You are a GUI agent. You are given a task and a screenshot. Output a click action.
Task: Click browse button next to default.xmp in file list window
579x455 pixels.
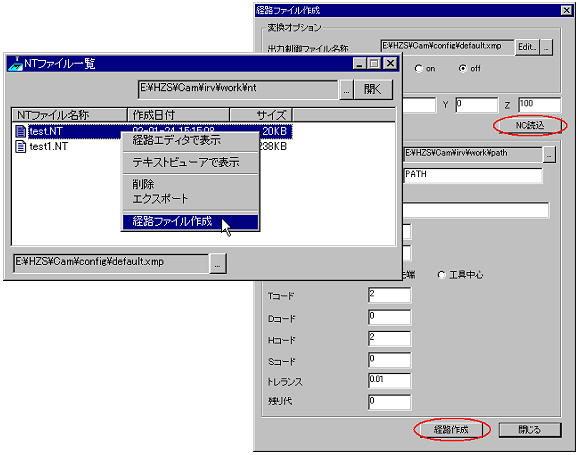(x=217, y=263)
